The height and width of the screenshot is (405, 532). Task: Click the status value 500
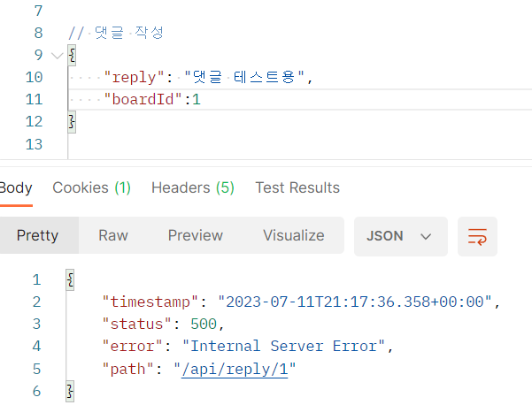tap(204, 324)
